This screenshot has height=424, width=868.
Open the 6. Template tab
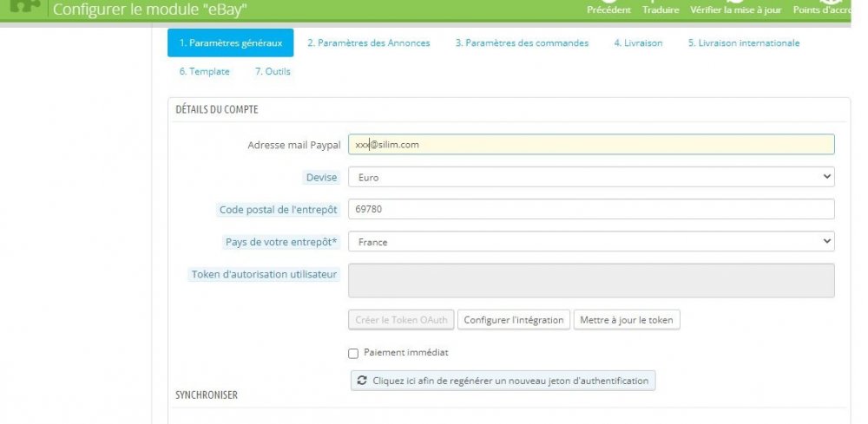click(204, 71)
